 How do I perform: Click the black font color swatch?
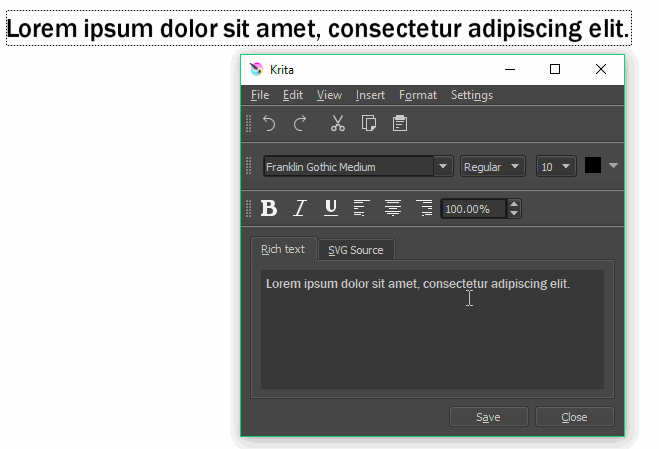[x=593, y=165]
